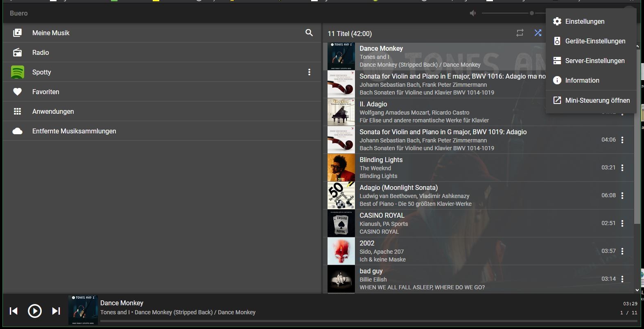The image size is (644, 329).
Task: Toggle shuffle mode for the queue
Action: point(538,33)
